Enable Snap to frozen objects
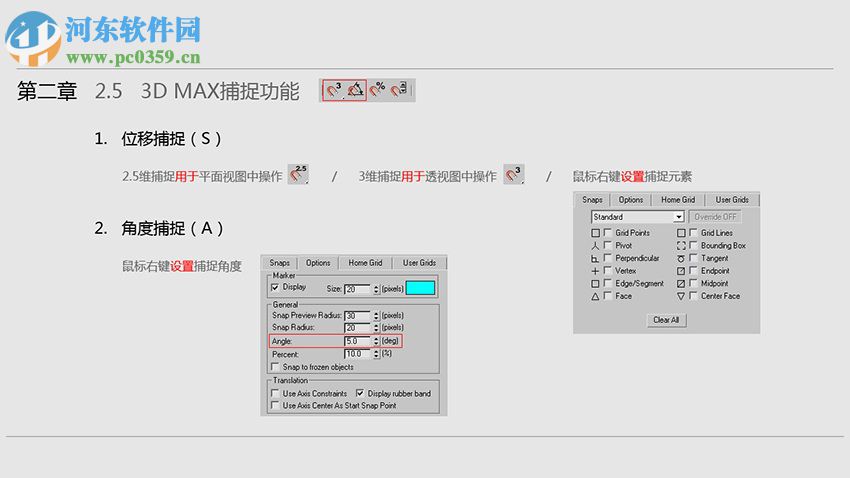Viewport: 850px width, 478px height. (x=275, y=367)
